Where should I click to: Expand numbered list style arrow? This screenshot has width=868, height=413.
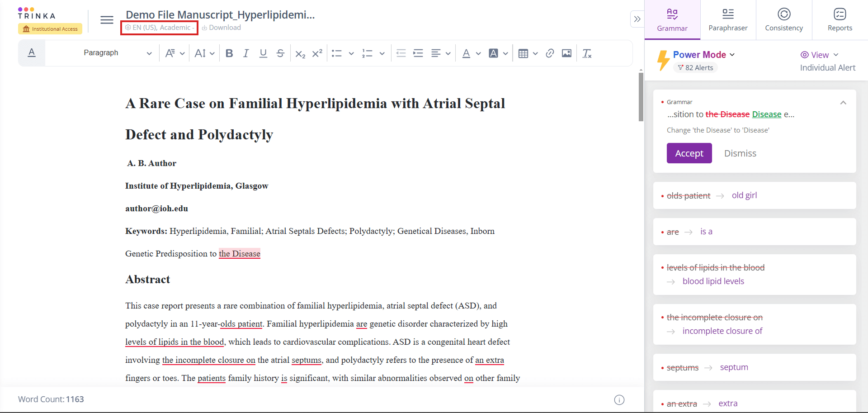tap(382, 53)
